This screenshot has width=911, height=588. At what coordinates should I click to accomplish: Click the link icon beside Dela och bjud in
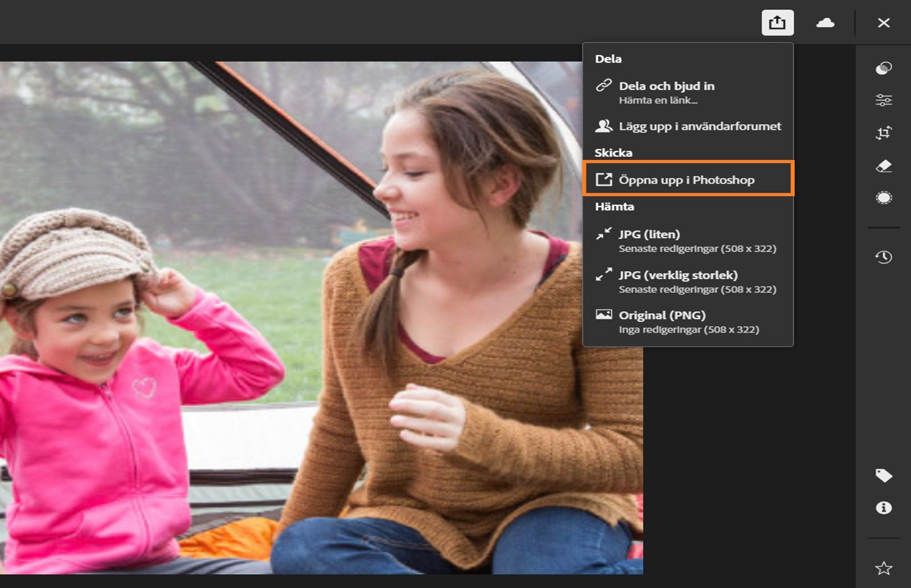point(605,87)
